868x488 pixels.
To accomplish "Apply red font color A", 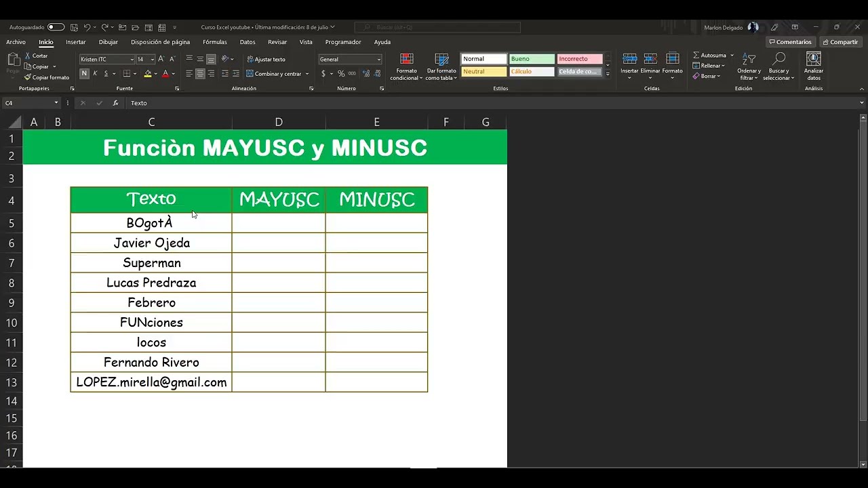I will click(x=165, y=73).
